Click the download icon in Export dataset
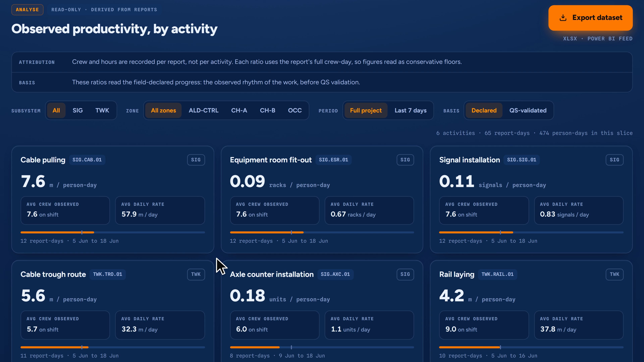 click(563, 18)
